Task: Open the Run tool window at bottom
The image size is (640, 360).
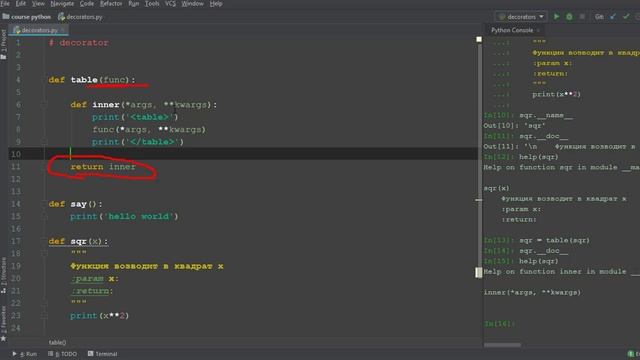Action: pos(25,354)
